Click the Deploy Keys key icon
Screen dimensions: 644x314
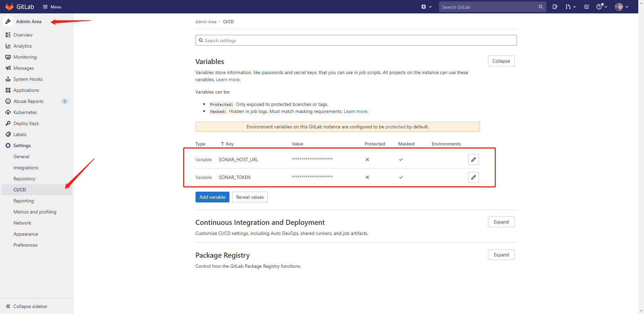tap(8, 123)
